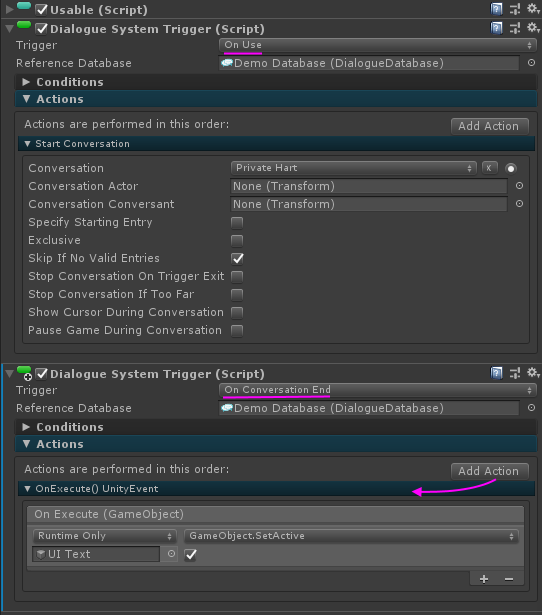Open object picker for Conversation Actor
This screenshot has height=615, width=542.
[x=519, y=186]
